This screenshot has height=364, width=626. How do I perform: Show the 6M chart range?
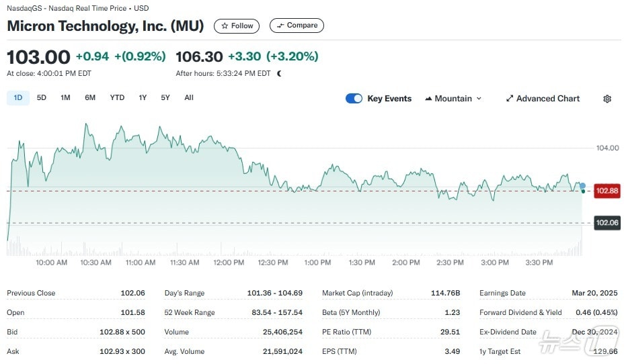coord(90,98)
